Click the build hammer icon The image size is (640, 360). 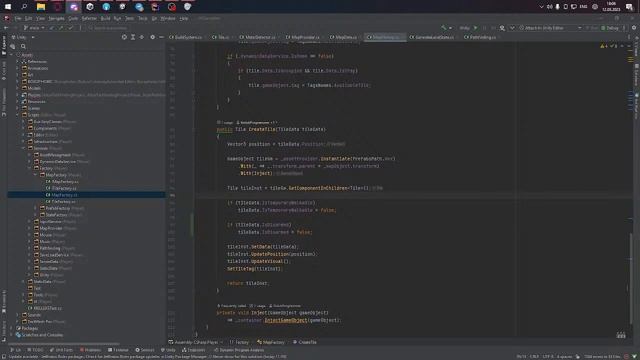pos(444,28)
